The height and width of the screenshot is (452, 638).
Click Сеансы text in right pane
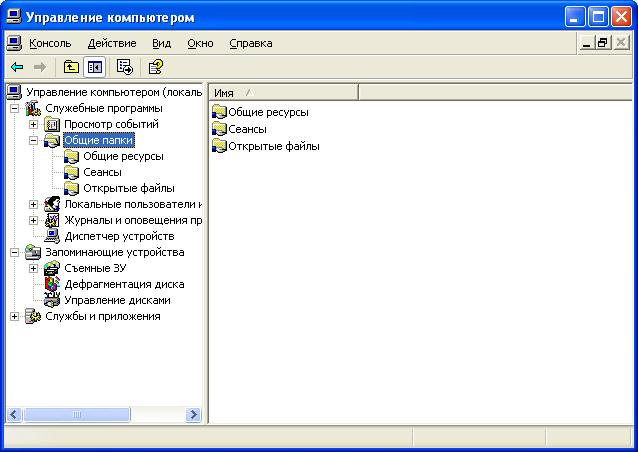click(247, 129)
